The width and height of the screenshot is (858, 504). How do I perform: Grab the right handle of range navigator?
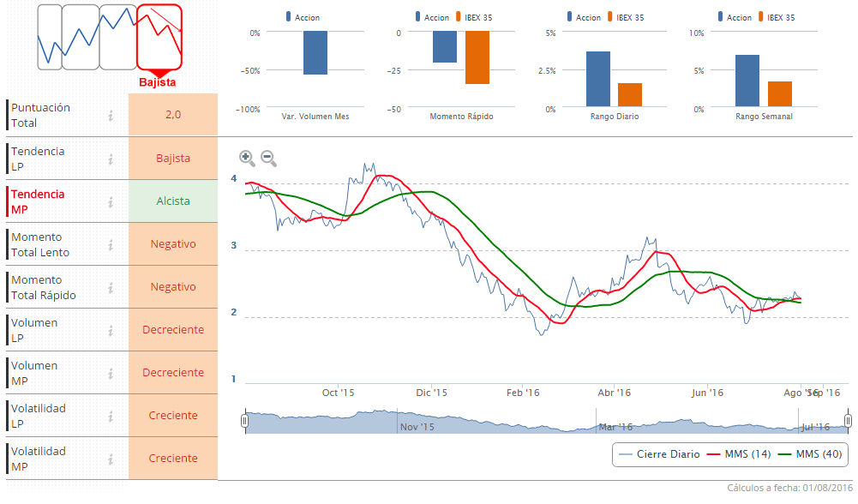pos(848,420)
